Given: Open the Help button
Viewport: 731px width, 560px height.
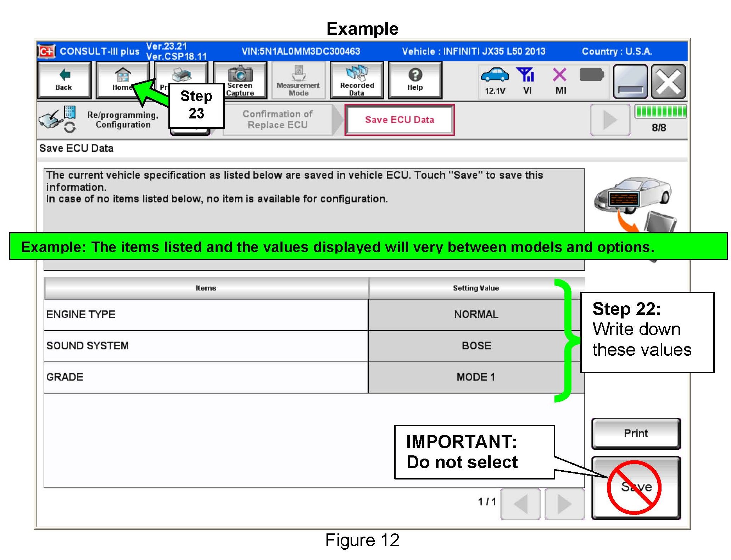Looking at the screenshot, I should pos(415,80).
